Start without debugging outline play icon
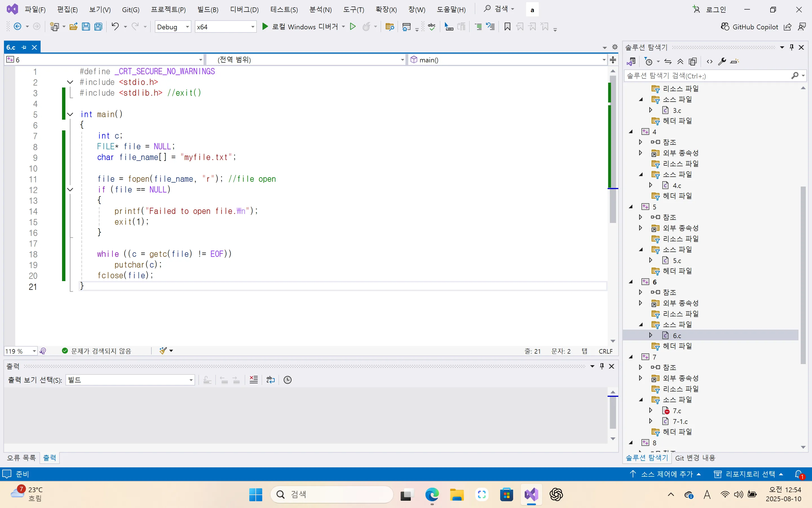Viewport: 812px width, 508px height. pyautogui.click(x=353, y=27)
